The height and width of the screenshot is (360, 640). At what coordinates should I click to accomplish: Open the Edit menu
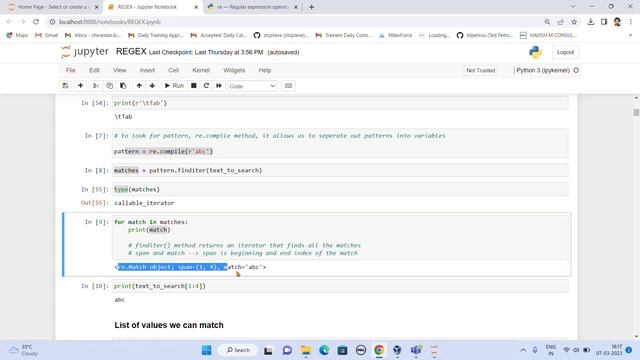(94, 70)
